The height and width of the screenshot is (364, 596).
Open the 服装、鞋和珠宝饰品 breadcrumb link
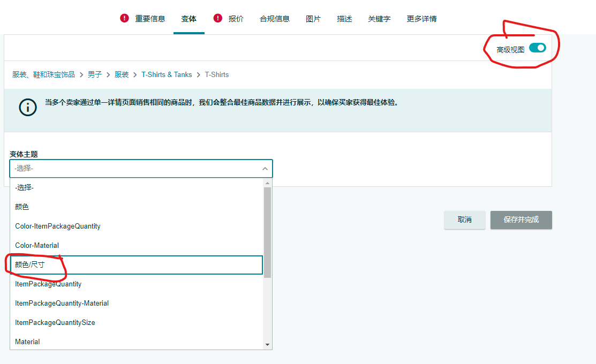pos(43,74)
